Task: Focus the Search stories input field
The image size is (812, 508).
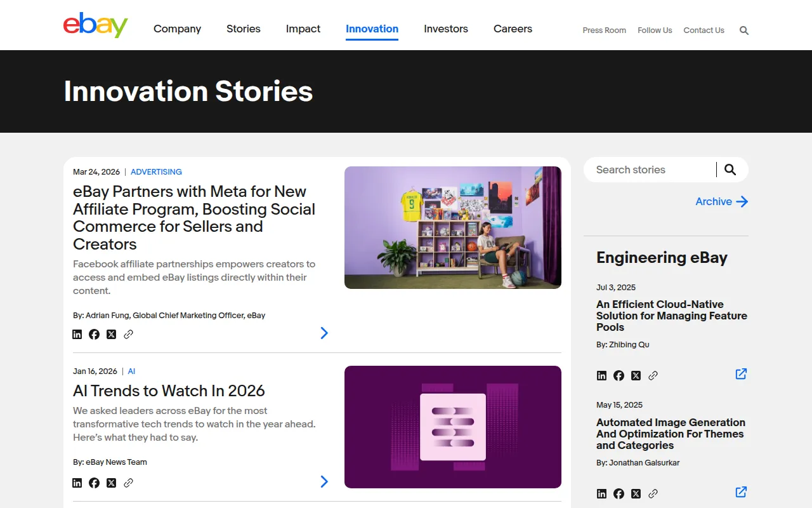Action: [x=653, y=170]
